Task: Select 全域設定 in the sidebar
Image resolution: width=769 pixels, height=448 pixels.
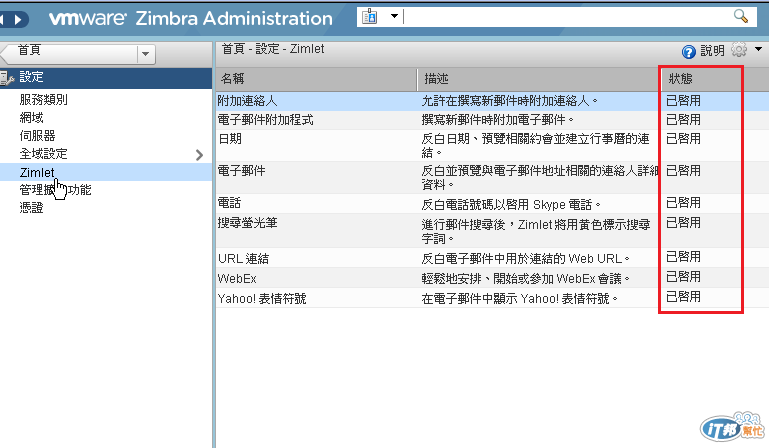Action: (x=43, y=154)
